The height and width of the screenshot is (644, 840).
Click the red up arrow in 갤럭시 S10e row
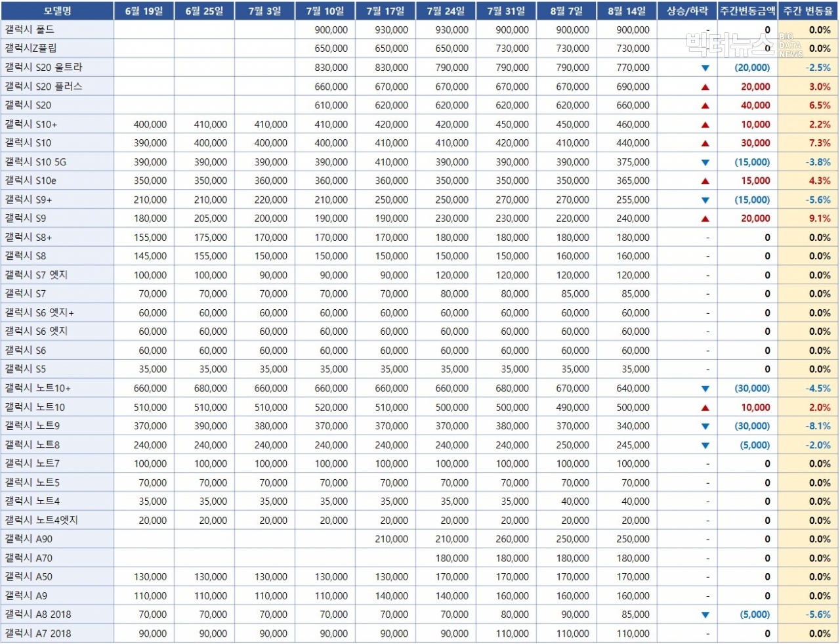tap(705, 181)
